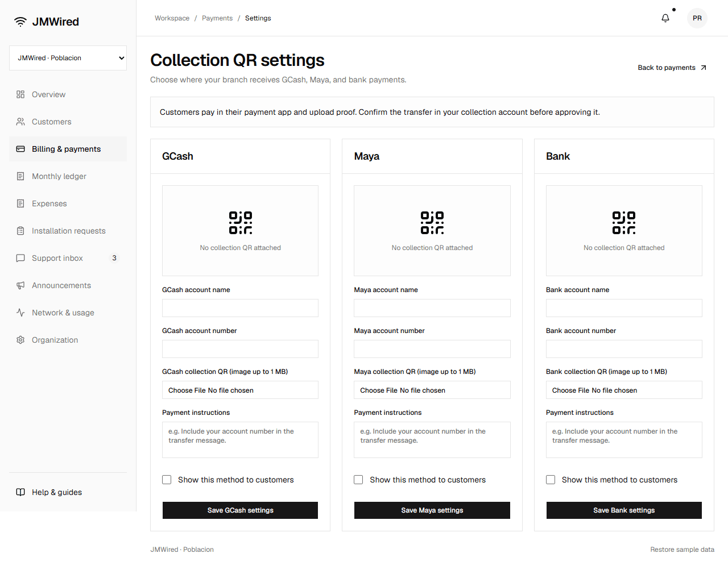728x570 pixels.
Task: Click the Network & usage activity icon
Action: coord(20,313)
